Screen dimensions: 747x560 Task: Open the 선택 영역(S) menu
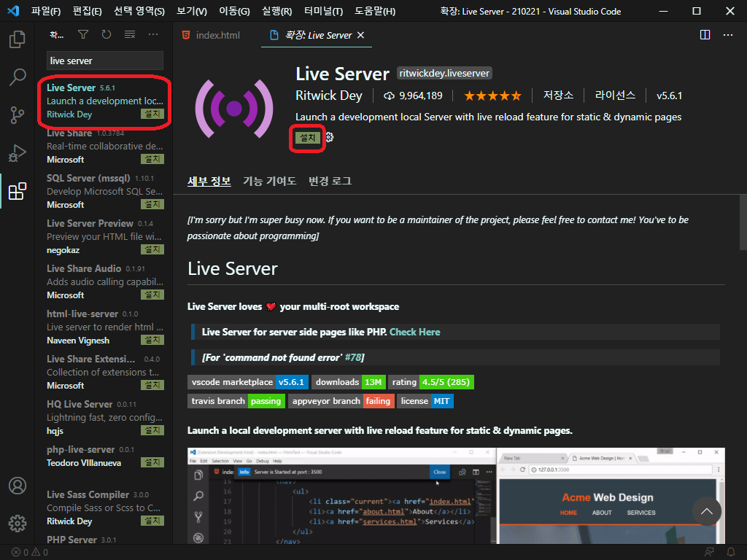click(139, 11)
